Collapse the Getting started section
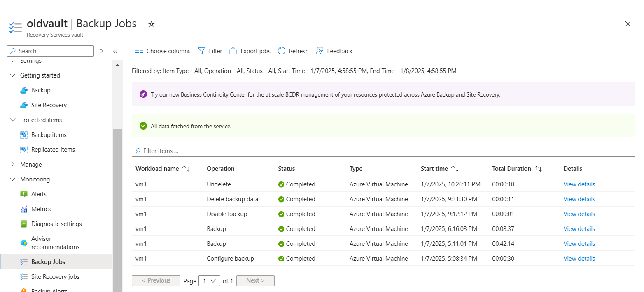The height and width of the screenshot is (292, 644). click(12, 75)
